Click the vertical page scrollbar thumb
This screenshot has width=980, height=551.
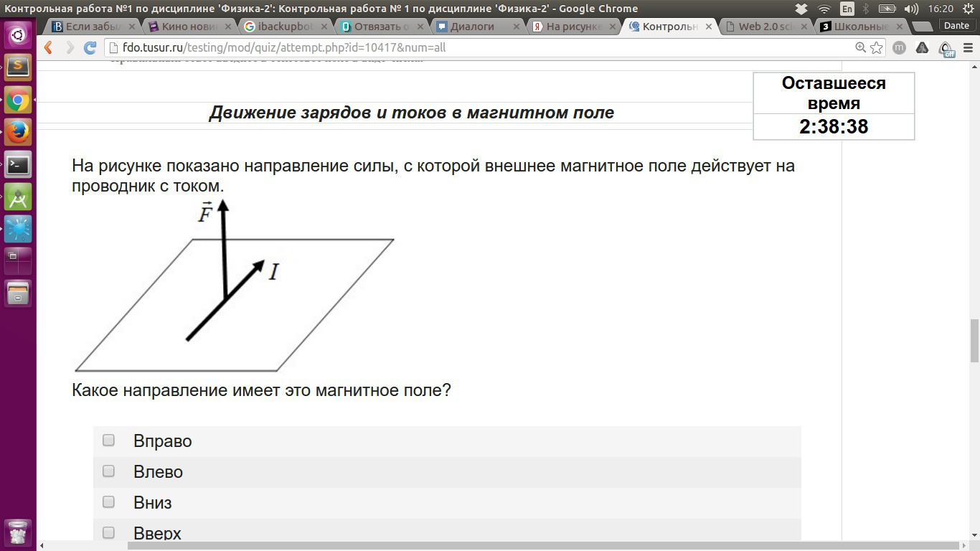click(974, 341)
